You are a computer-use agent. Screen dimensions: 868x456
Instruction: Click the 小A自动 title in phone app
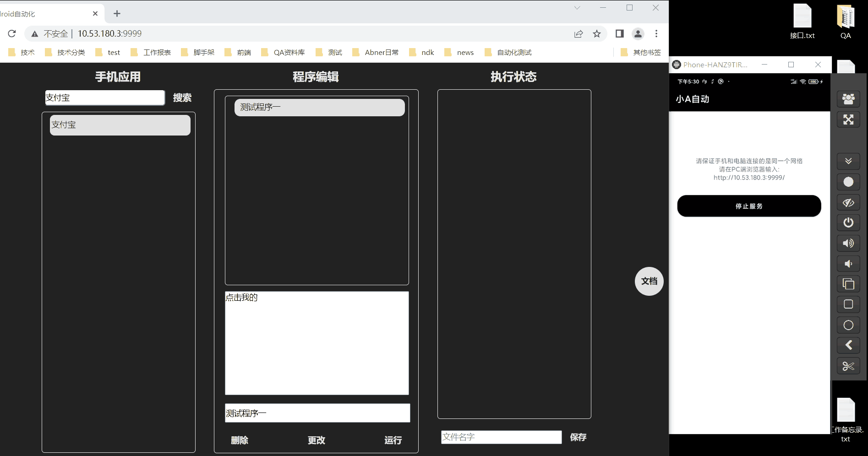(x=693, y=99)
